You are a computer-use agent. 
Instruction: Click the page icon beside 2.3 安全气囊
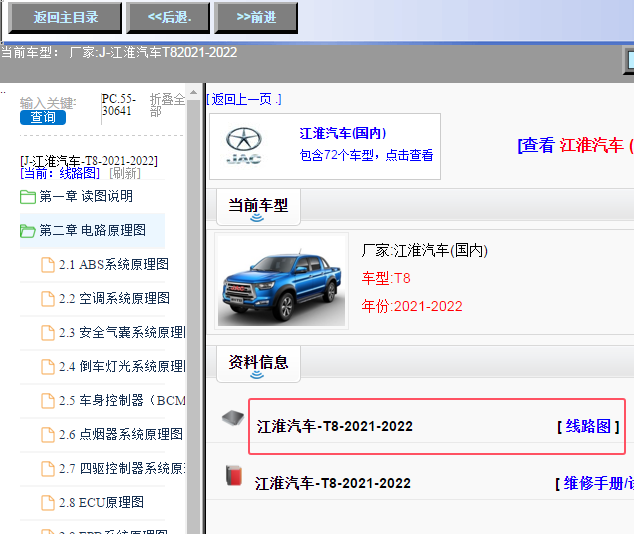[48, 333]
